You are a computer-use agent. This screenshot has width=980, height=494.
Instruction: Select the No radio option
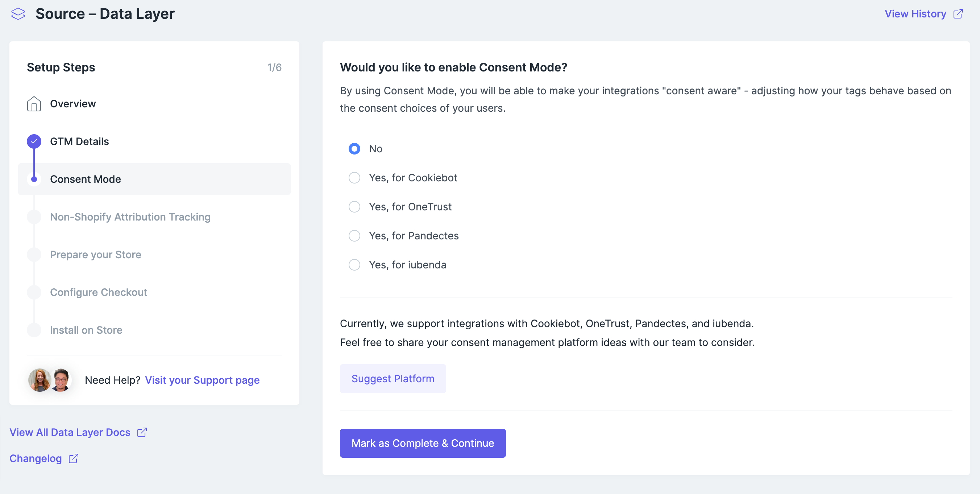354,149
